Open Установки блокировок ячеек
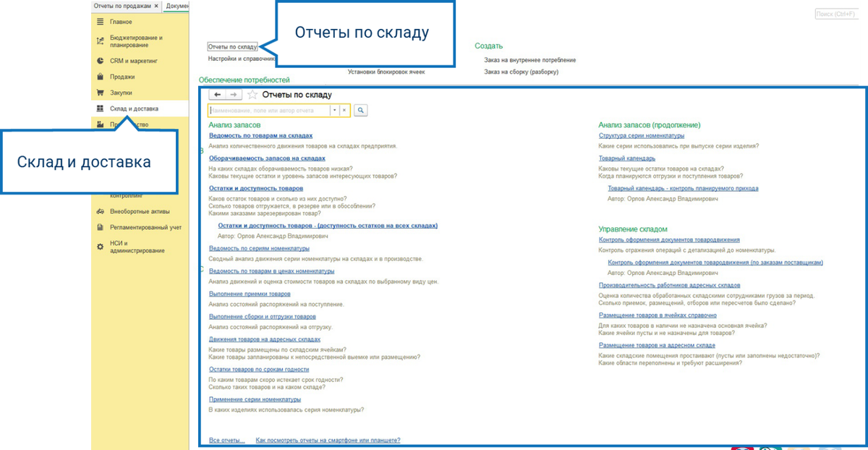868x450 pixels. (x=386, y=72)
